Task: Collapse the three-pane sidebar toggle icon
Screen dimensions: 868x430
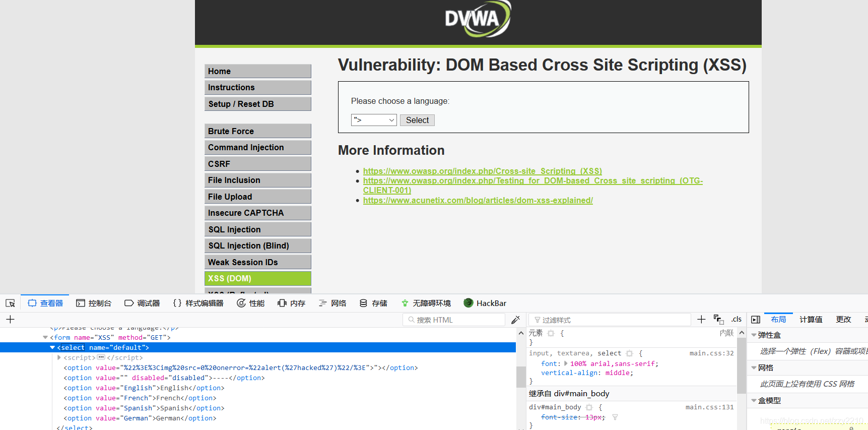Action: click(756, 319)
